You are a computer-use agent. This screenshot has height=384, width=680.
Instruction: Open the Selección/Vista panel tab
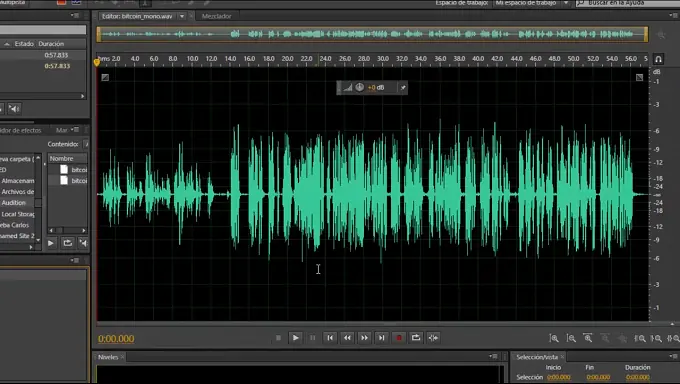click(x=537, y=357)
